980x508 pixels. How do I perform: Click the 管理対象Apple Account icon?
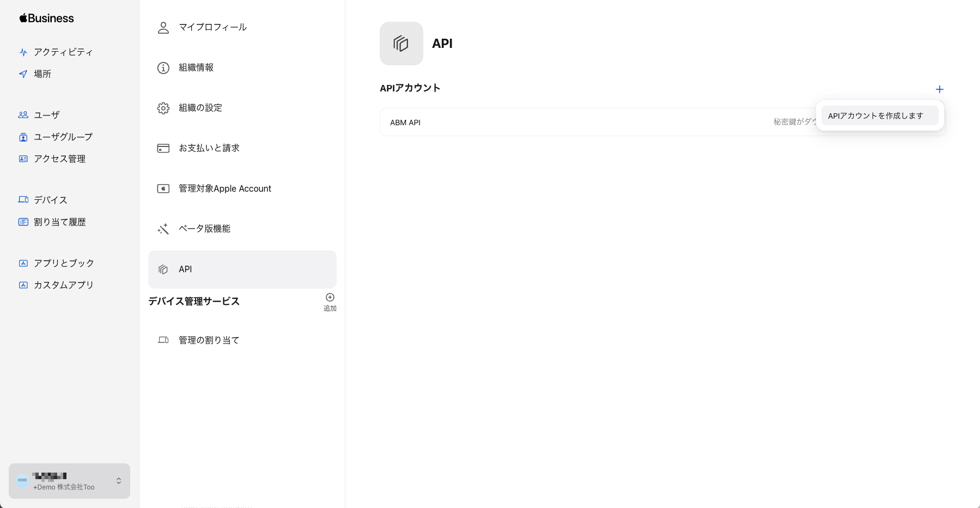[163, 188]
